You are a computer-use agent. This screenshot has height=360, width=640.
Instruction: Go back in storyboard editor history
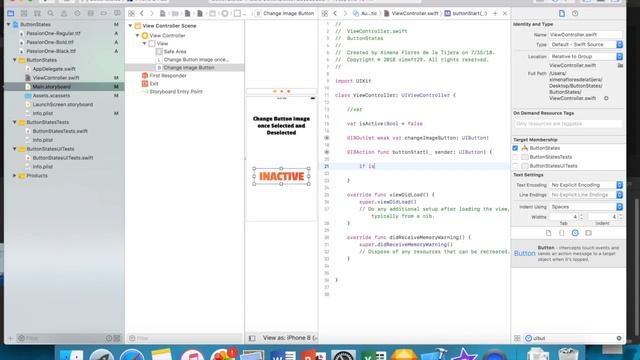(142, 13)
